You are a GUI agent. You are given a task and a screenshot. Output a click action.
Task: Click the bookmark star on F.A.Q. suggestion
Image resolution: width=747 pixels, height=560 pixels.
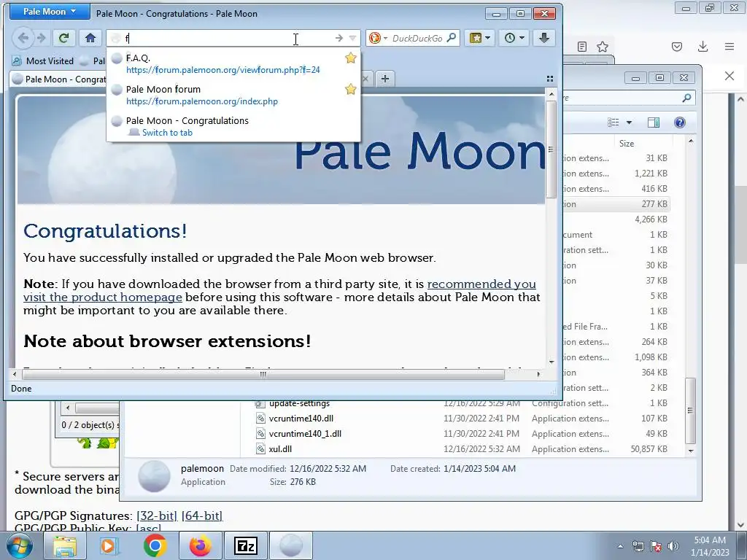(351, 58)
